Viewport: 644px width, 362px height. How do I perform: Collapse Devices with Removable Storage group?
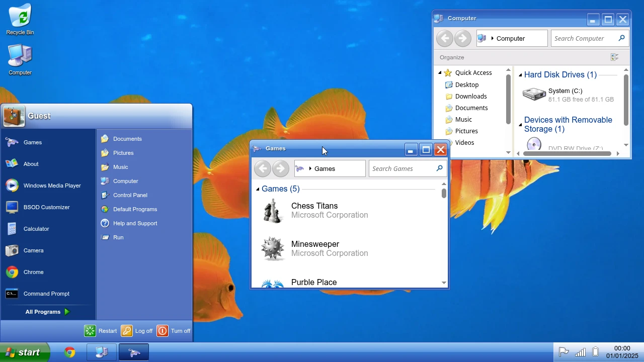pyautogui.click(x=520, y=125)
